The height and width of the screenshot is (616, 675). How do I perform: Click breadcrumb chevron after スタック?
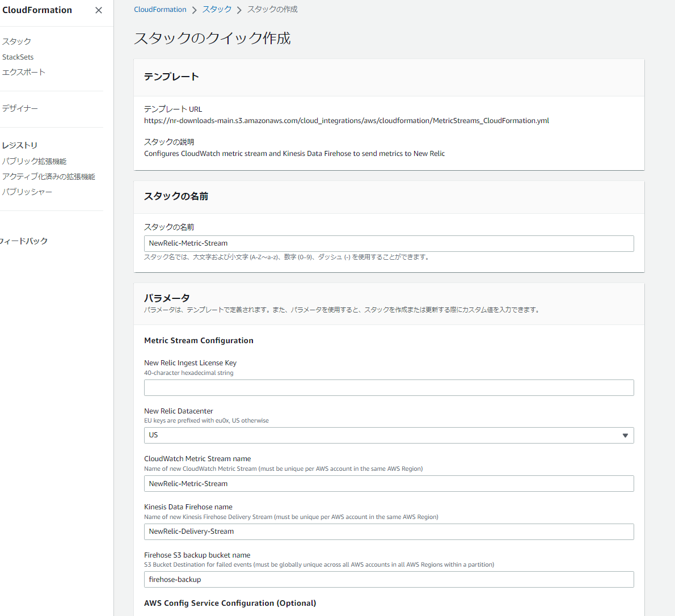tap(239, 10)
